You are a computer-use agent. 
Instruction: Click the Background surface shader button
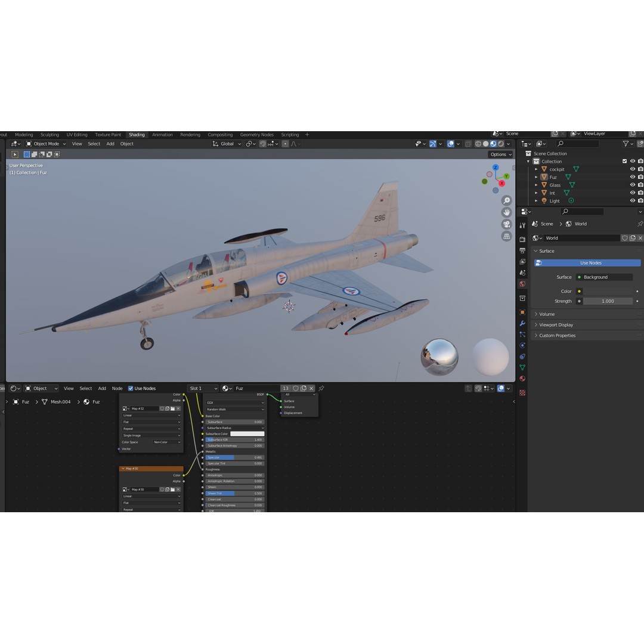(x=604, y=277)
